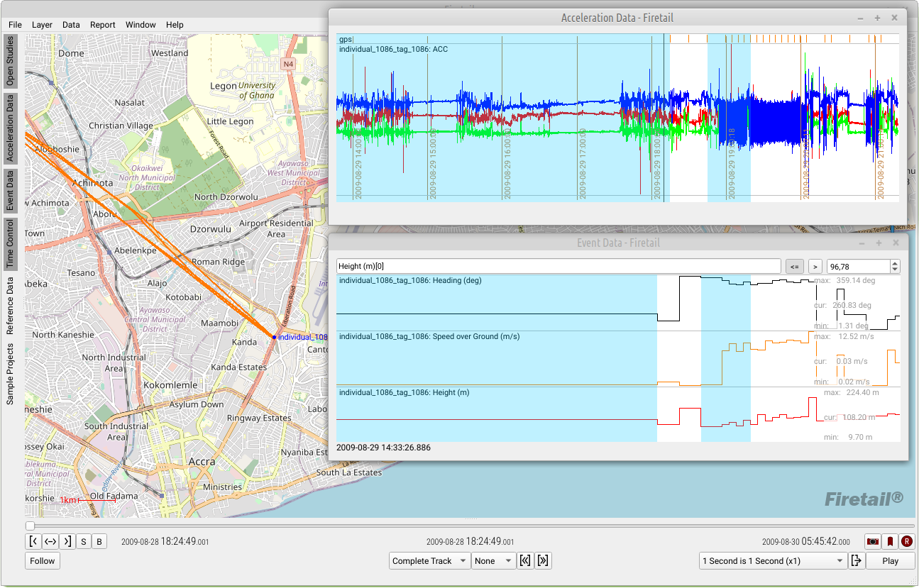Click the fit-range double-arrow button
The width and height of the screenshot is (919, 588).
50,541
